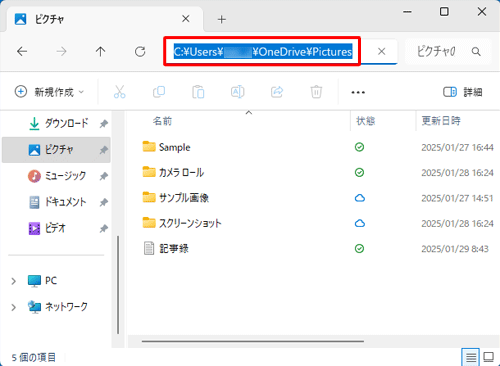Click the Copy icon in toolbar

pos(159,92)
